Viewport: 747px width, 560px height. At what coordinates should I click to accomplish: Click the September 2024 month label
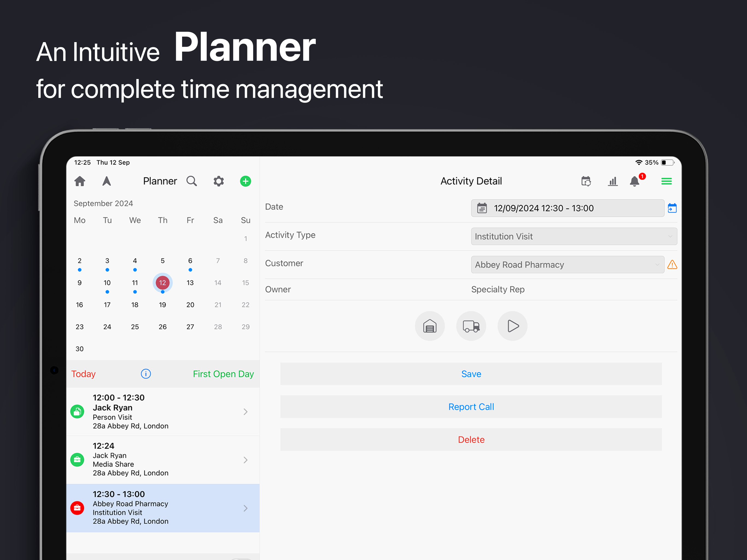point(103,203)
